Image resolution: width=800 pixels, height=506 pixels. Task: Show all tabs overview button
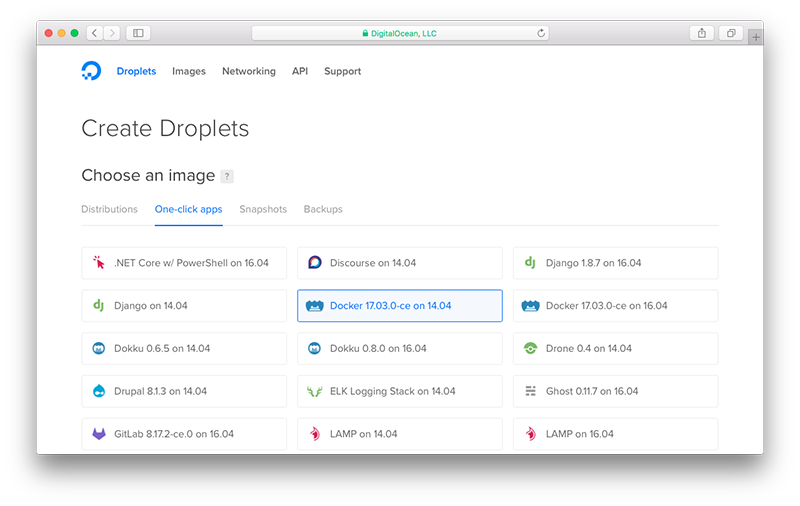coord(731,33)
